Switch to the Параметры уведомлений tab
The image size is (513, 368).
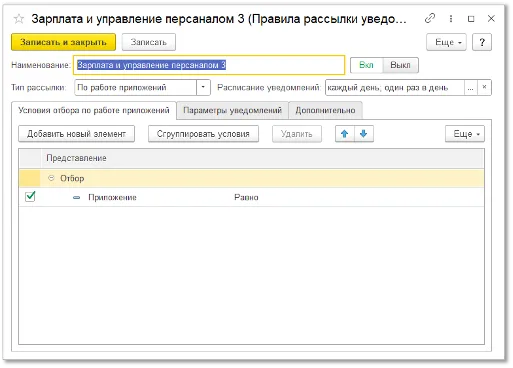coord(232,110)
